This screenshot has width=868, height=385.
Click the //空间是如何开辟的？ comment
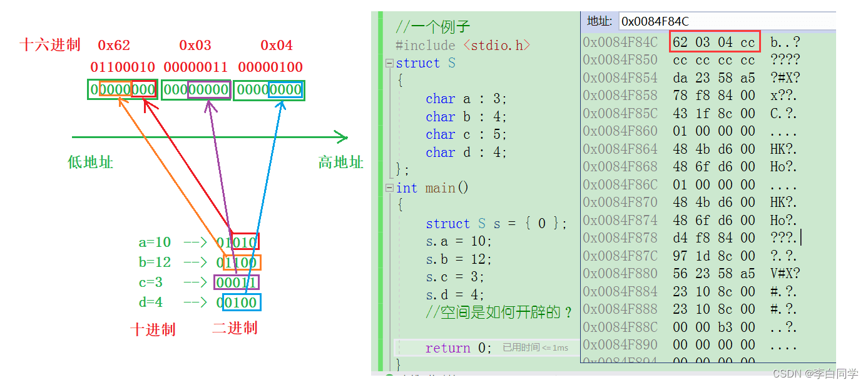coord(499,312)
